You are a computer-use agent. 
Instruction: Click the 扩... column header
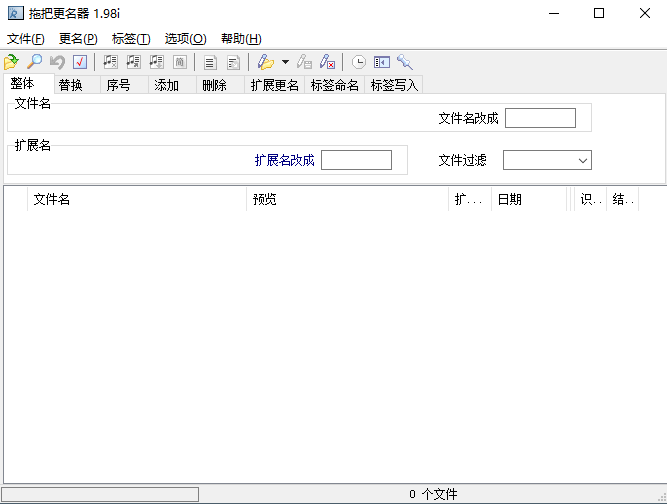pyautogui.click(x=470, y=199)
